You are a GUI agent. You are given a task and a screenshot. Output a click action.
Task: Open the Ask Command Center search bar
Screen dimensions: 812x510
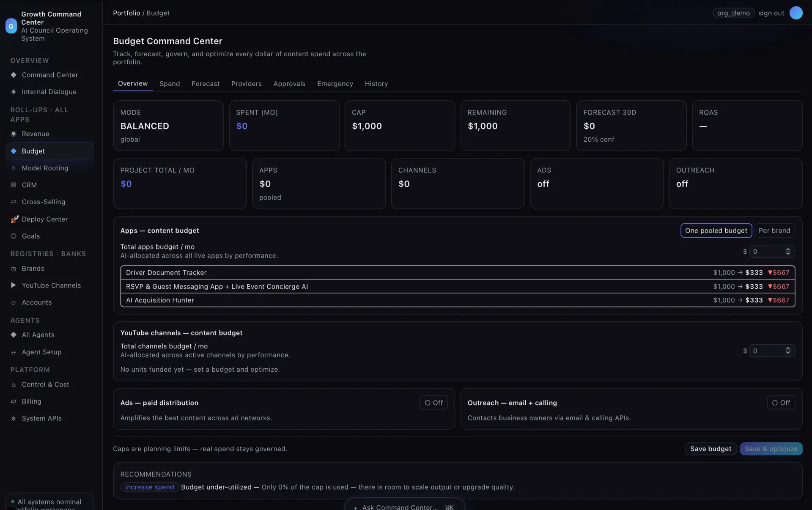[405, 504]
